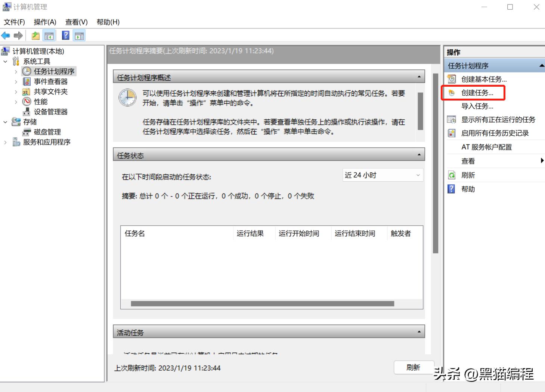Viewport: 545px width, 392px height.
Task: Click the forward navigation arrow icon
Action: [18, 36]
